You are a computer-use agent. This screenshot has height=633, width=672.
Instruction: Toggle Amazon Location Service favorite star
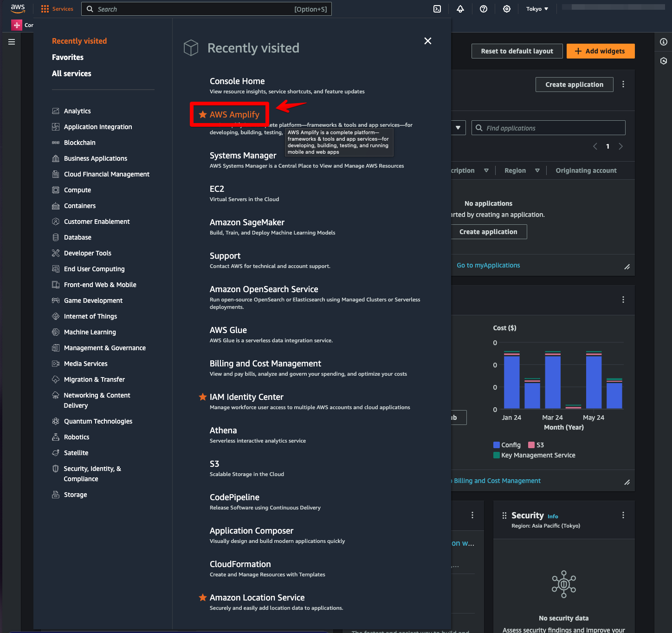203,598
